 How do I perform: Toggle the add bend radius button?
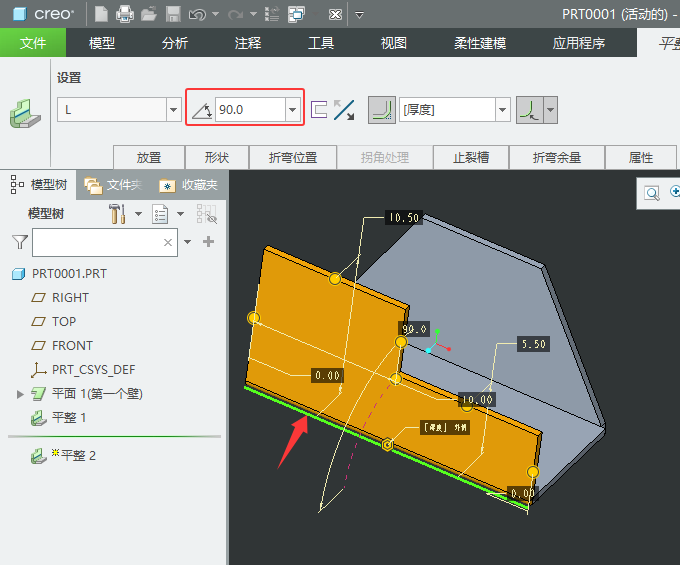(x=382, y=110)
